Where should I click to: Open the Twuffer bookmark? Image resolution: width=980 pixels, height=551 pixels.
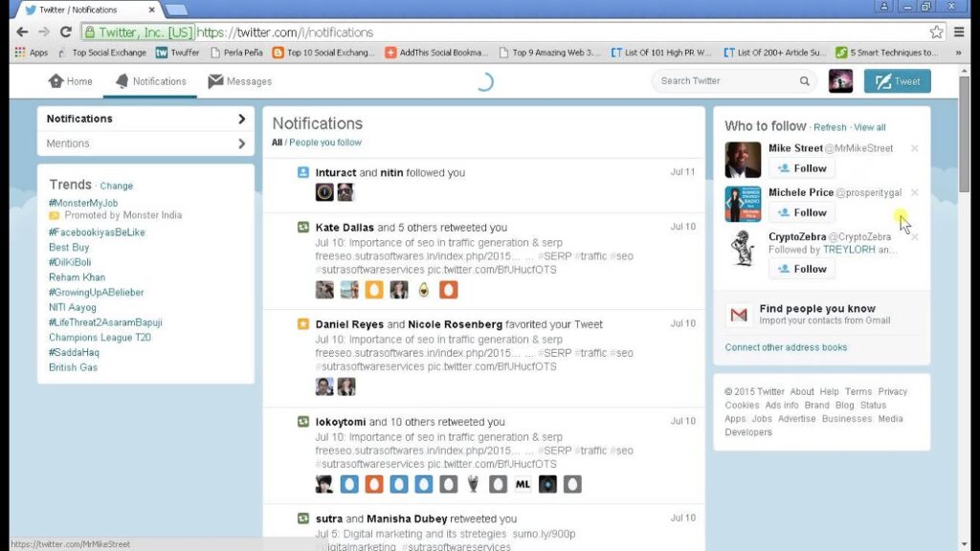[177, 53]
